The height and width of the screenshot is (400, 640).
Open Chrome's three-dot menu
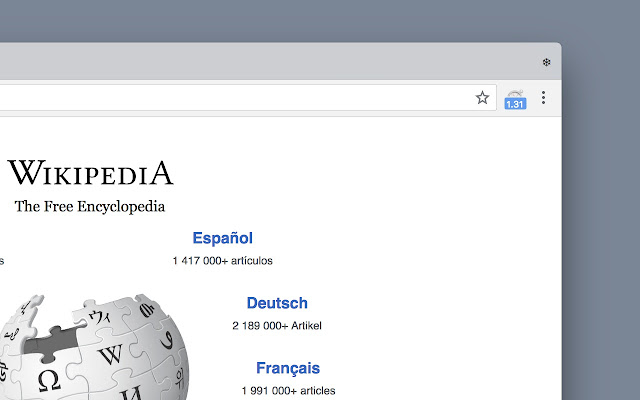[x=543, y=98]
